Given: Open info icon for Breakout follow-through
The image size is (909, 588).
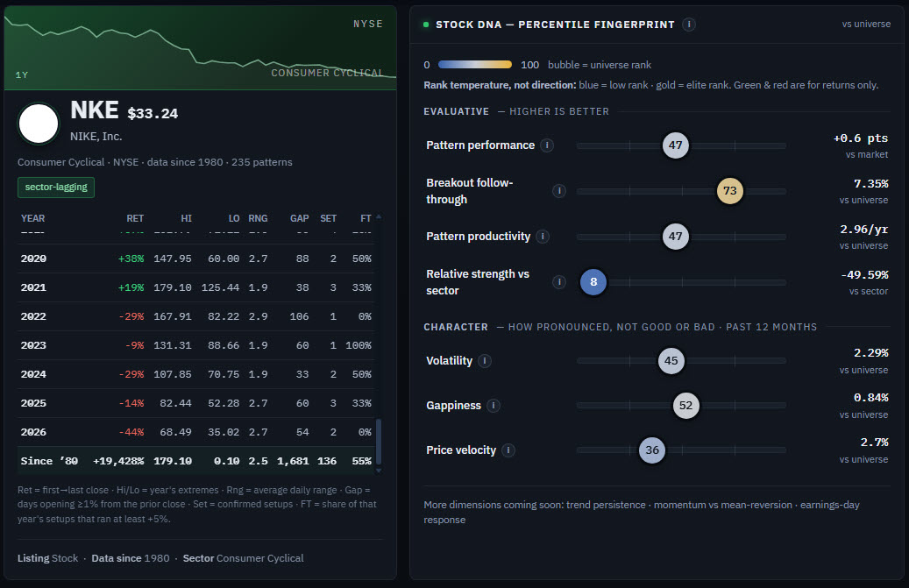Looking at the screenshot, I should click(x=559, y=190).
